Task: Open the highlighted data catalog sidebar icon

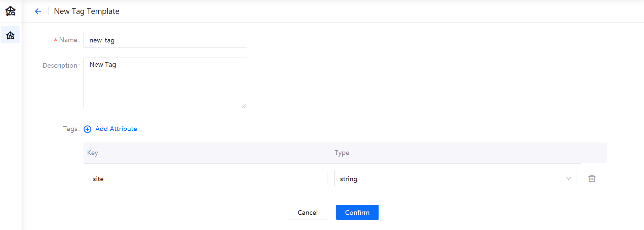Action: pos(10,35)
